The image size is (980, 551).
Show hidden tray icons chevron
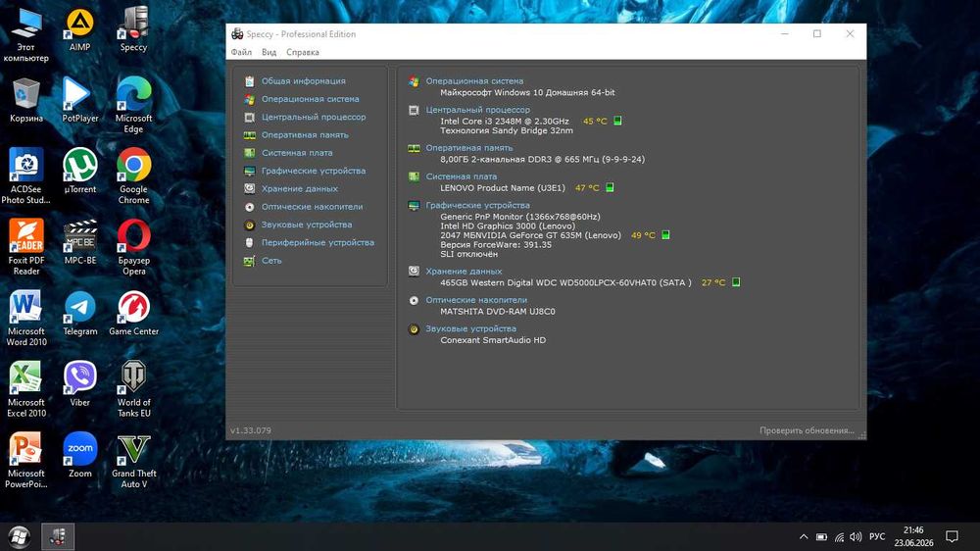click(x=804, y=536)
